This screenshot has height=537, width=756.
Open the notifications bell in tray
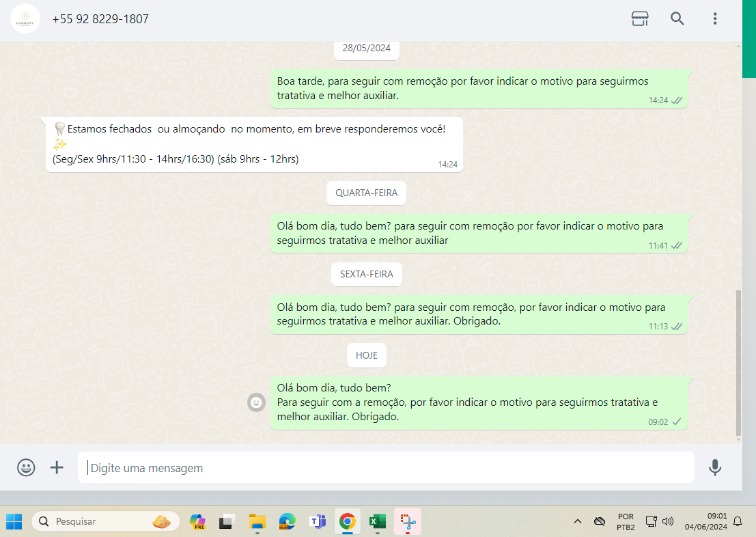click(x=738, y=522)
